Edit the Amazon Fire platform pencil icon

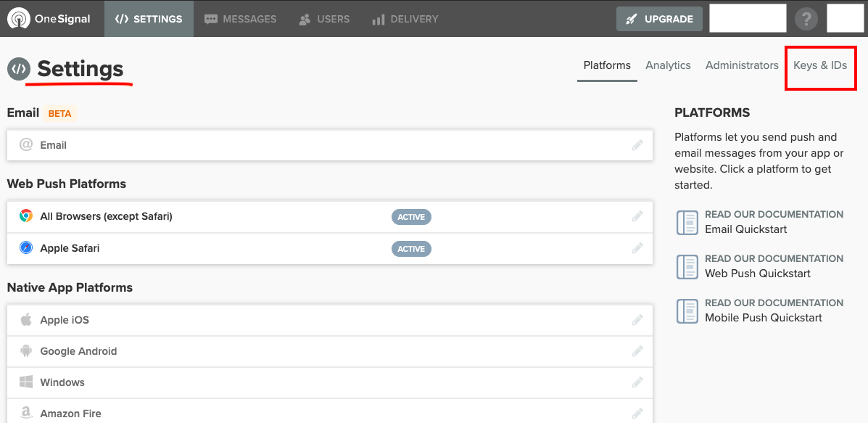(x=637, y=413)
